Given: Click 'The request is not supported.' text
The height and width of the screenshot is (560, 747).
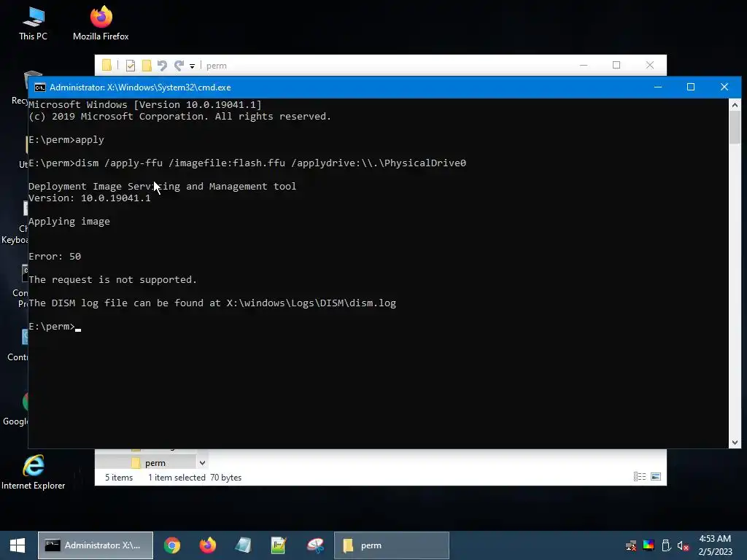Looking at the screenshot, I should pos(113,280).
